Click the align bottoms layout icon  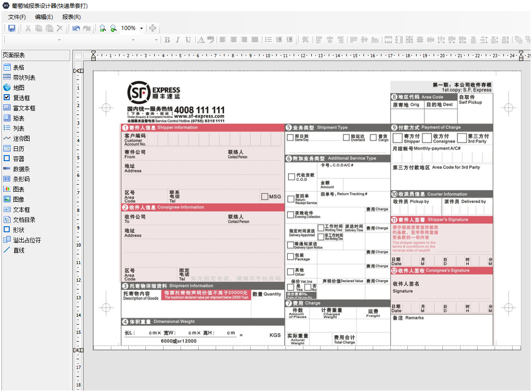pos(375,40)
